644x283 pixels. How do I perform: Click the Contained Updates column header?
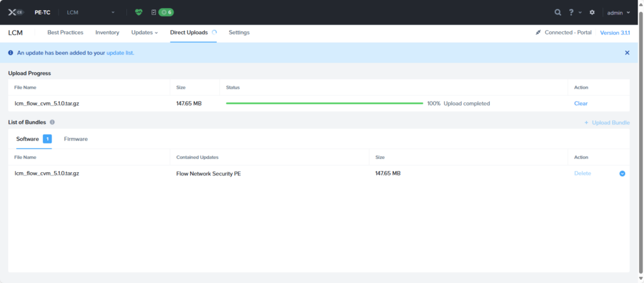pyautogui.click(x=197, y=157)
